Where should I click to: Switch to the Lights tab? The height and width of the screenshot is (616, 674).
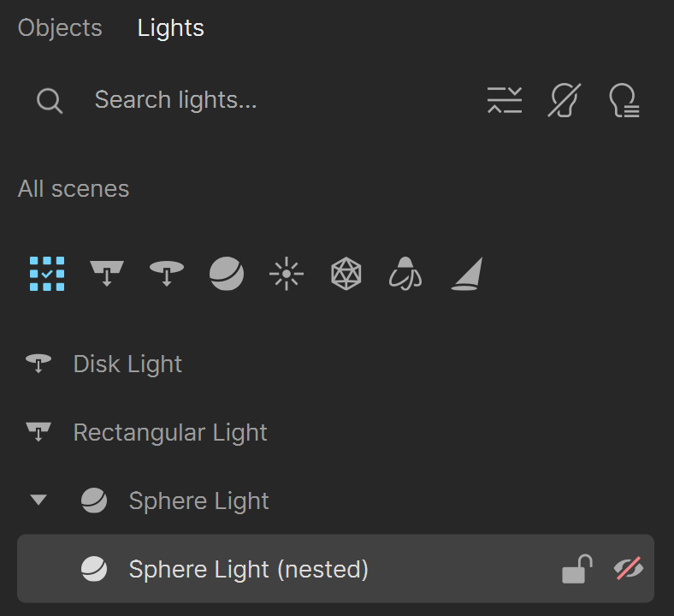(171, 28)
